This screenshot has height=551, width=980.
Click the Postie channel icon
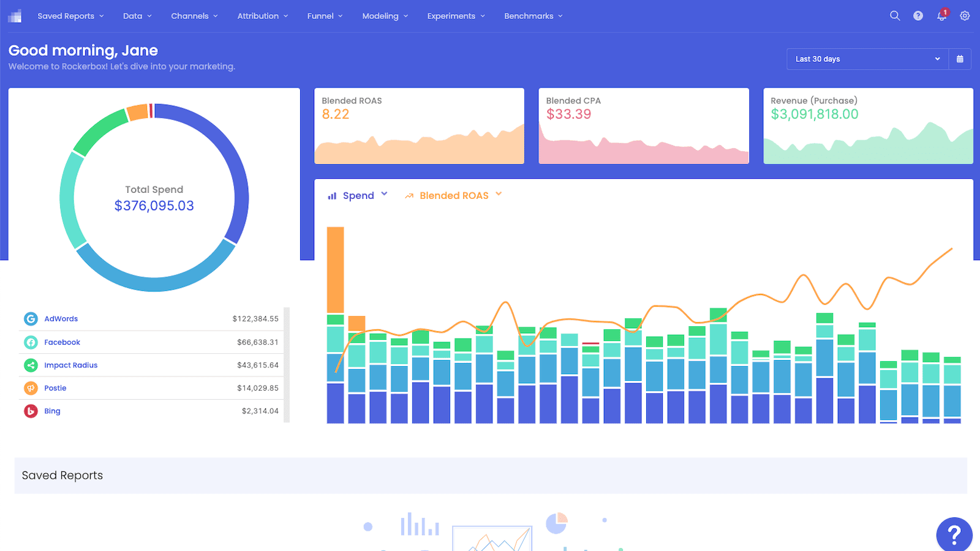click(x=31, y=388)
